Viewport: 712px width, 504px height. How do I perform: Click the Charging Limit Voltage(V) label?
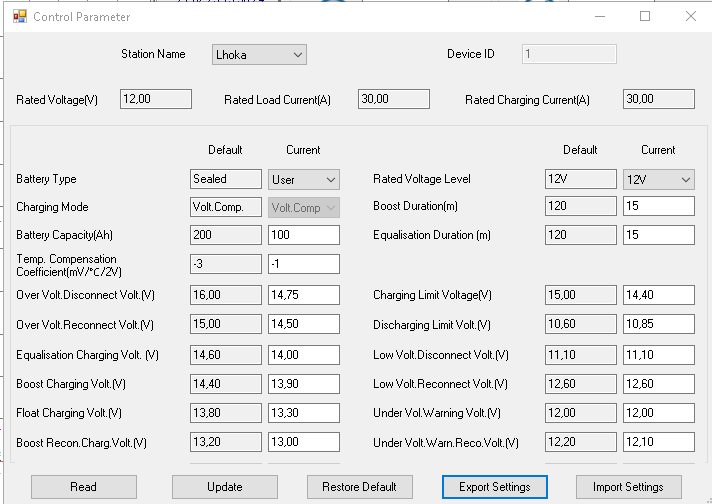pyautogui.click(x=432, y=295)
